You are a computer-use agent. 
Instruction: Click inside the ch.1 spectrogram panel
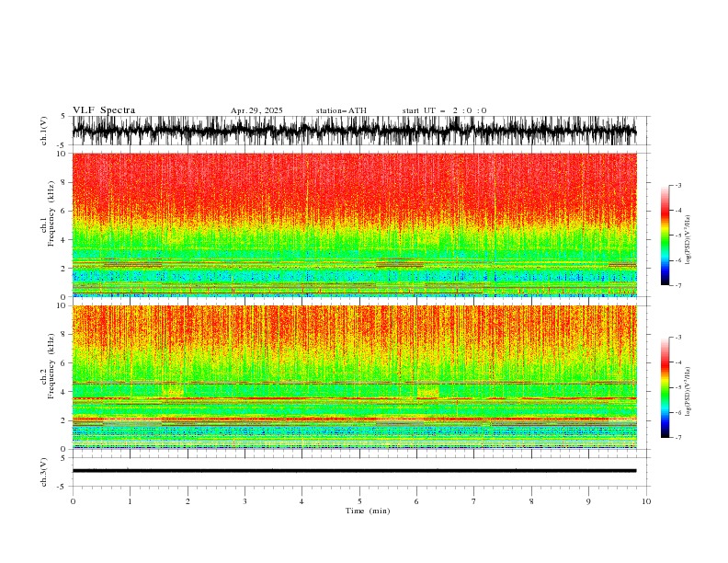[354, 224]
